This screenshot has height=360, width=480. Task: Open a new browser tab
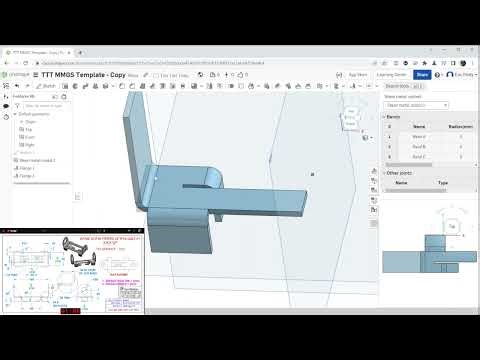coord(80,52)
